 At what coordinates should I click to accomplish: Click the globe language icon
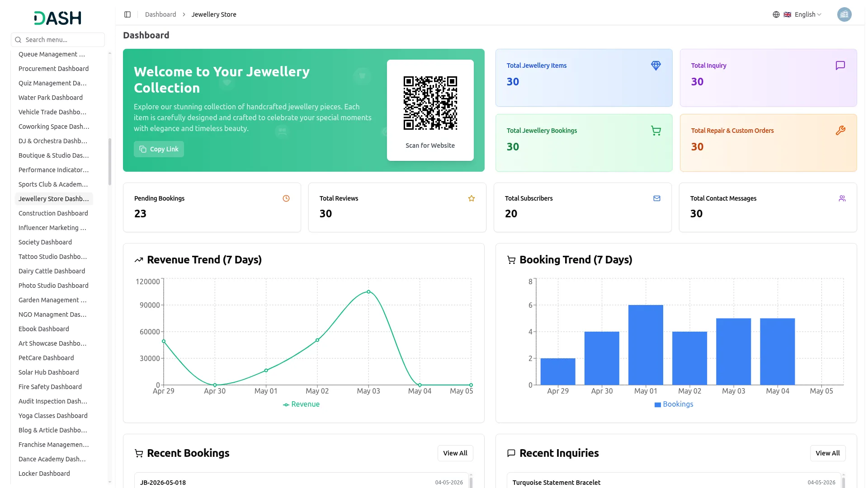[x=776, y=14]
